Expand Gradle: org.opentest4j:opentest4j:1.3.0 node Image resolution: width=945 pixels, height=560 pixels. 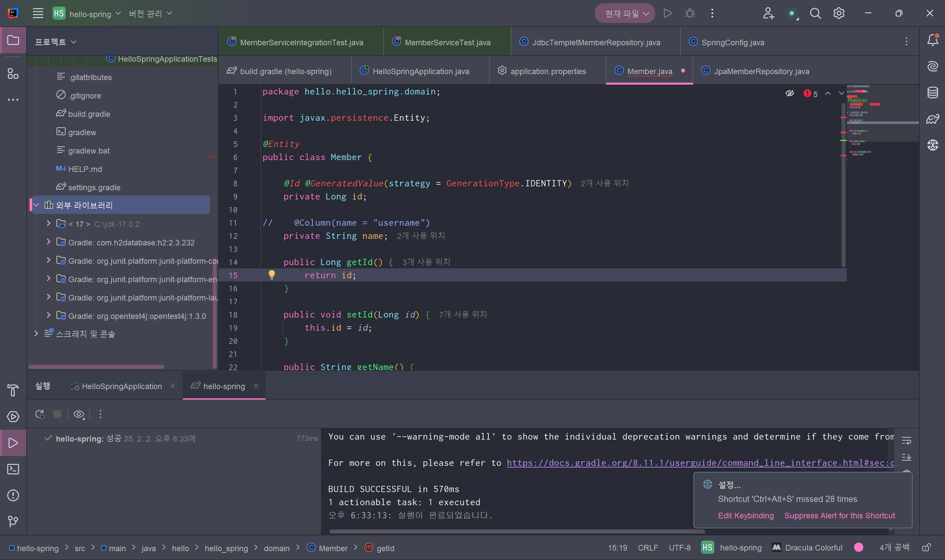[x=48, y=316]
